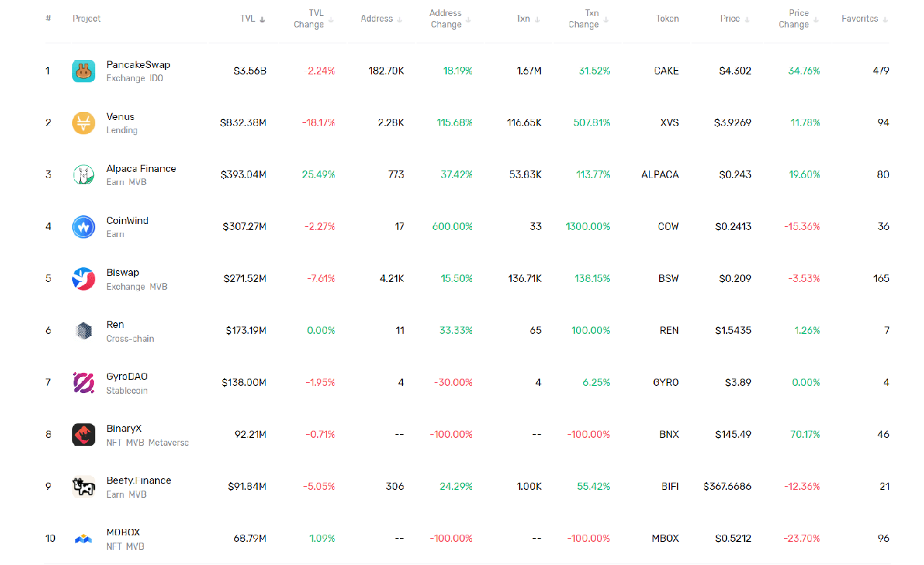This screenshot has width=924, height=565.
Task: Click the MOBOX logo icon
Action: click(84, 539)
